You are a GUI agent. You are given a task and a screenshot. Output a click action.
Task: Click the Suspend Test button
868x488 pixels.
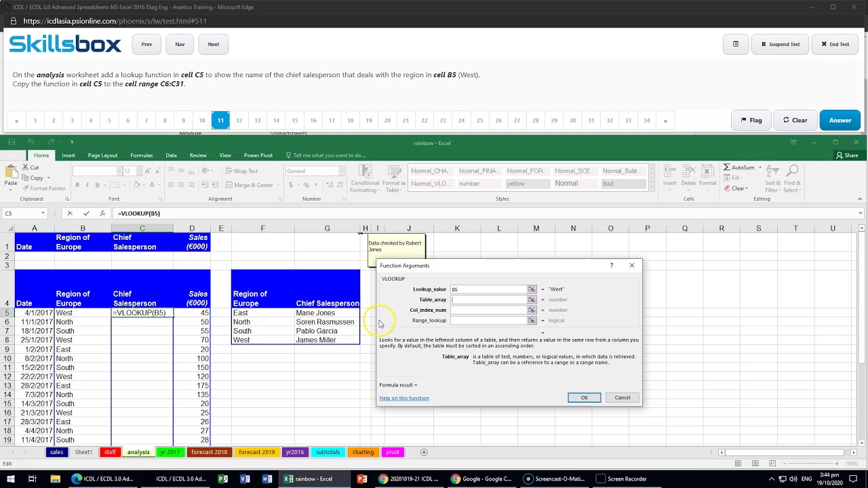tap(781, 44)
